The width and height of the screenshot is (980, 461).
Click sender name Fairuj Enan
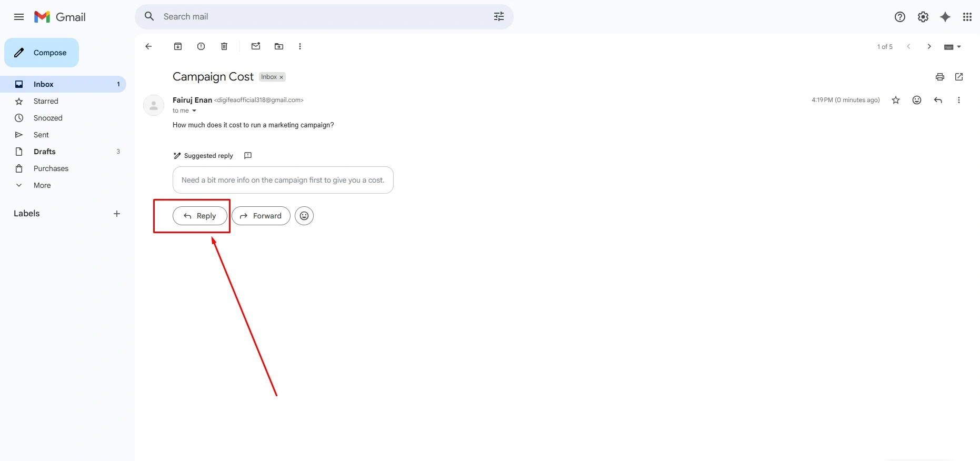192,100
